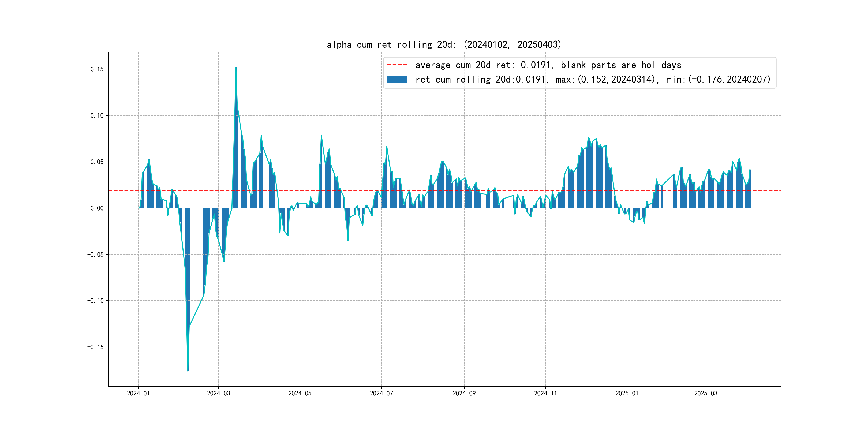This screenshot has width=868, height=434.
Task: Click the 2024-11 x-axis label
Action: click(x=545, y=393)
